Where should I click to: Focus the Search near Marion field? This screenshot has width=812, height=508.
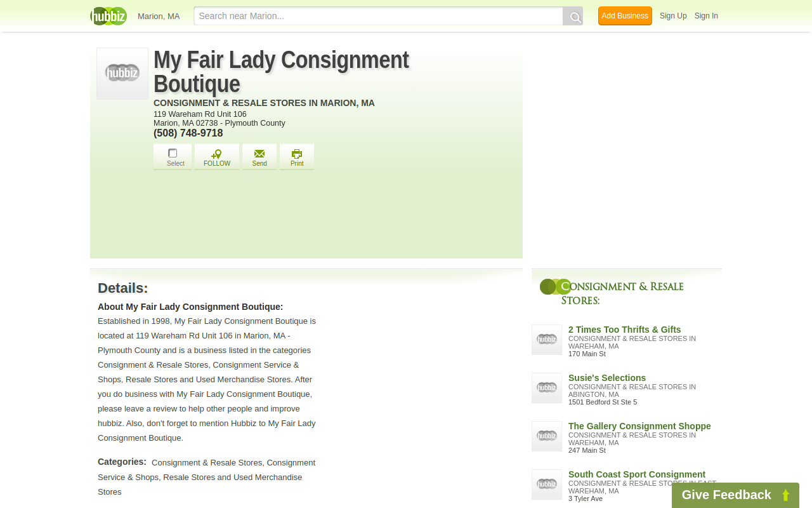click(378, 16)
